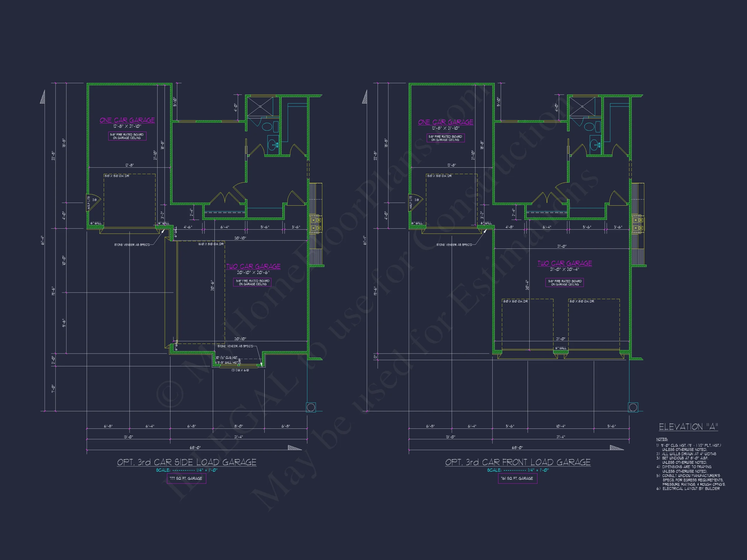Viewport: 747px width, 560px height.
Task: Click the round column symbol in side load plan
Action: point(311,407)
